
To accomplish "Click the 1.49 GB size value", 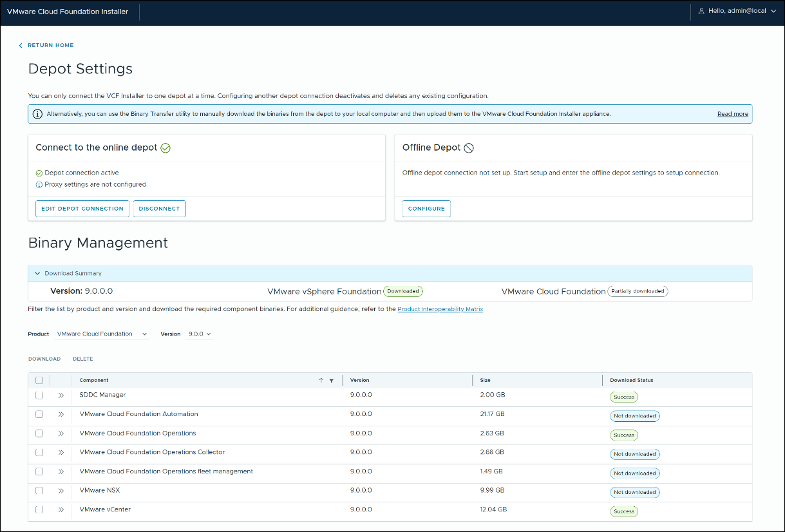I will tap(491, 471).
